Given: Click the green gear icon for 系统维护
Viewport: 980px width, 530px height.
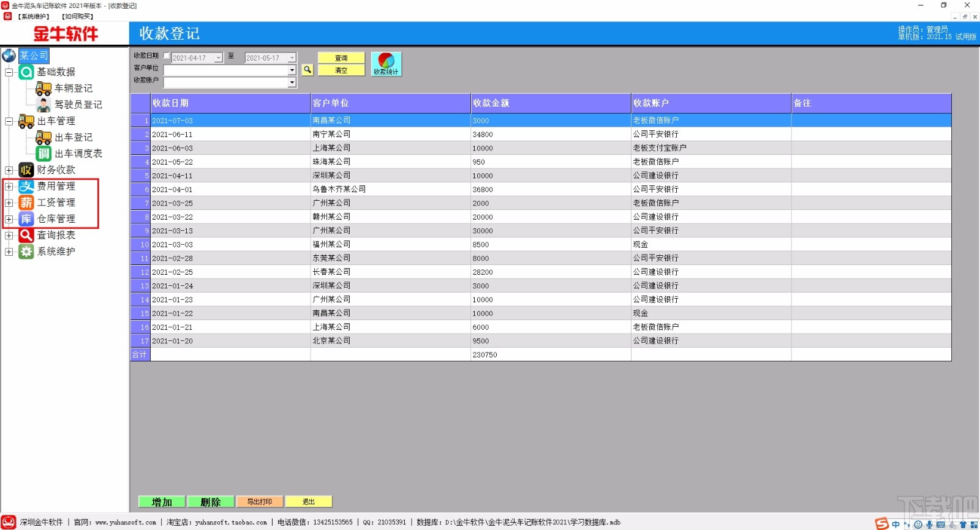Looking at the screenshot, I should (x=26, y=252).
